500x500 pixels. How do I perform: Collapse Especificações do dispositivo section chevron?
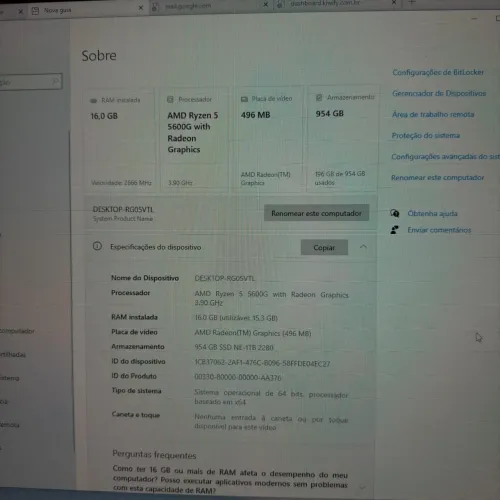[x=363, y=247]
